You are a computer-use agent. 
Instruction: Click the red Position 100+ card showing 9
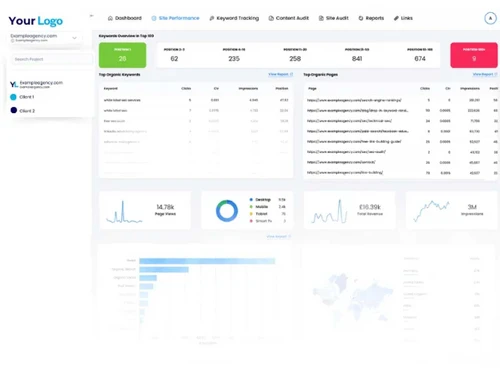click(474, 55)
